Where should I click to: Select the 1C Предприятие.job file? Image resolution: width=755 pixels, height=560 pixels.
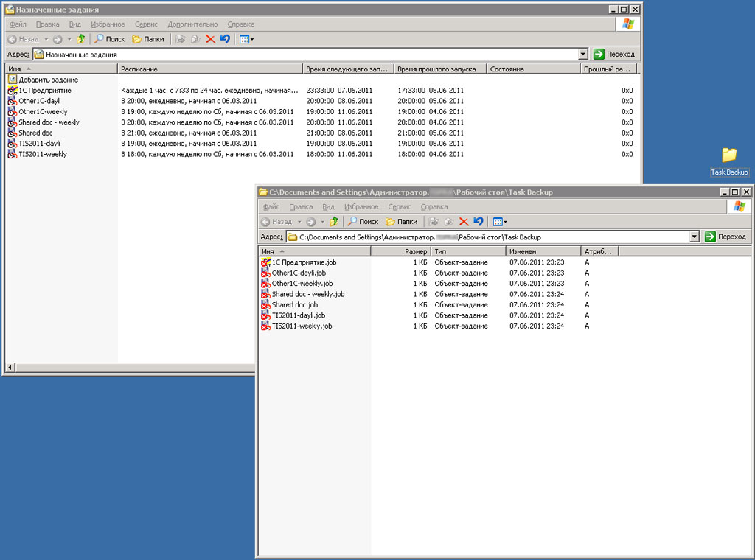[x=304, y=262]
